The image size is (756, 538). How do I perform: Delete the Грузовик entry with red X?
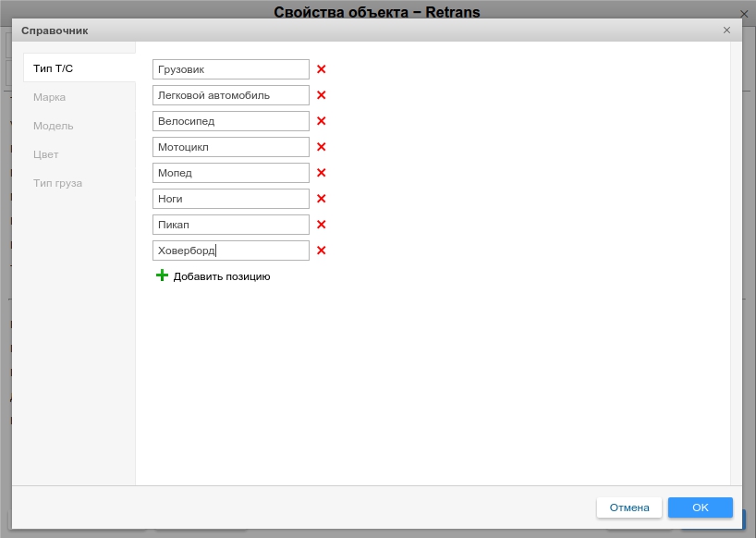(x=322, y=69)
